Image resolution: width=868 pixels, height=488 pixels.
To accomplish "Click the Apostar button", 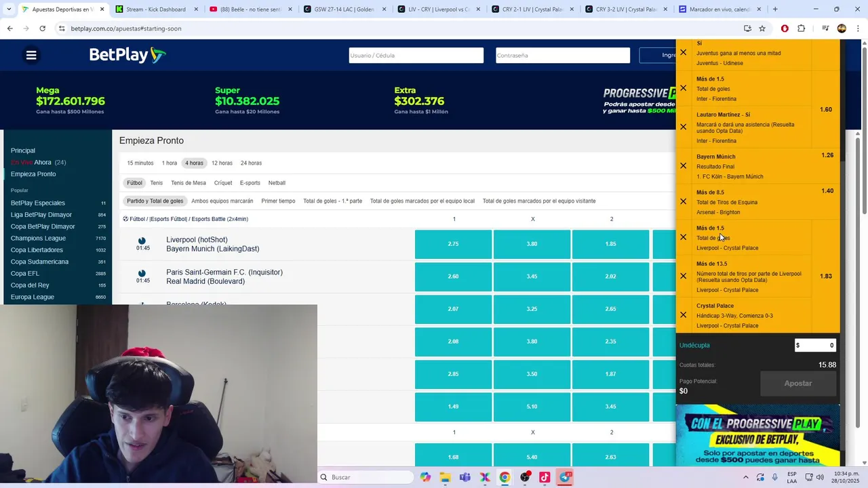I will 798,384.
